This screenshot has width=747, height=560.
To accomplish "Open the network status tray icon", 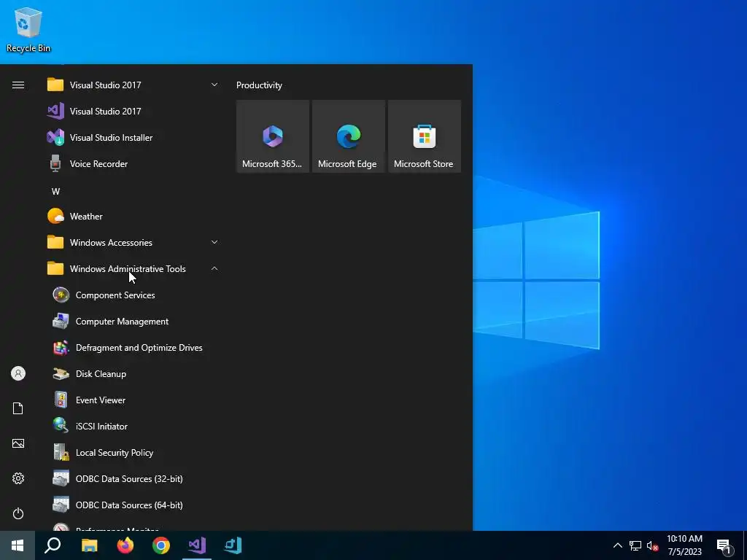I will [x=635, y=545].
